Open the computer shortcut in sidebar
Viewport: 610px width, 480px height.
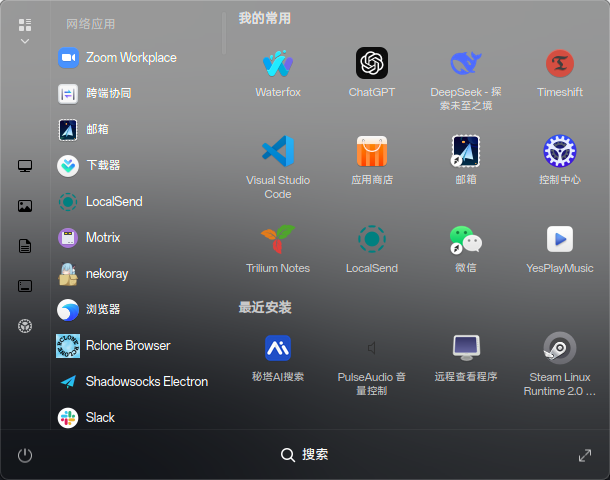point(25,166)
